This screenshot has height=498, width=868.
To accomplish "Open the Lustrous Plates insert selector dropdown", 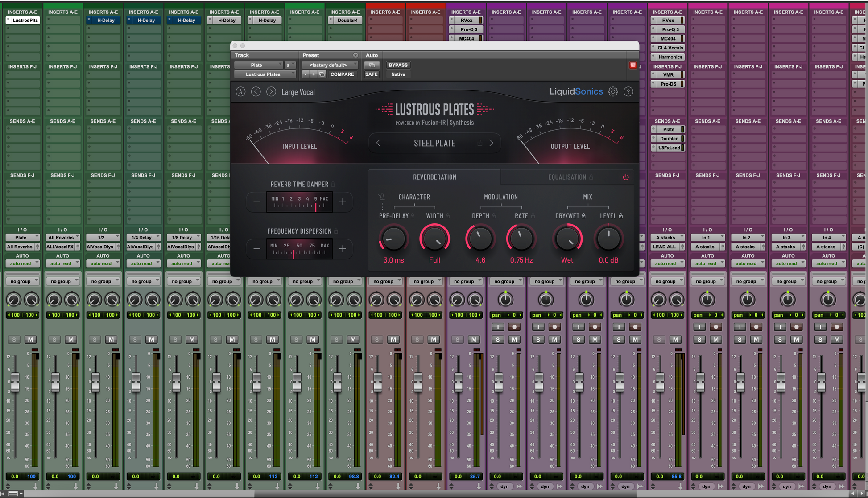I will tap(264, 74).
